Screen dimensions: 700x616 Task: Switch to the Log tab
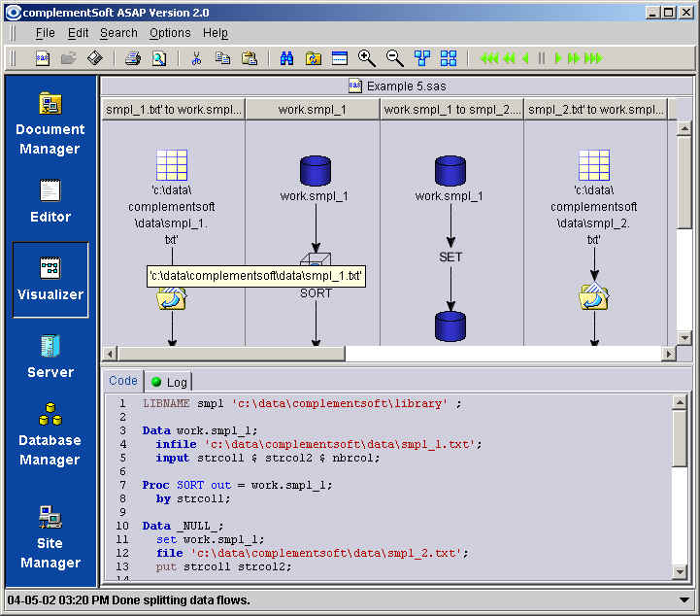click(x=169, y=382)
